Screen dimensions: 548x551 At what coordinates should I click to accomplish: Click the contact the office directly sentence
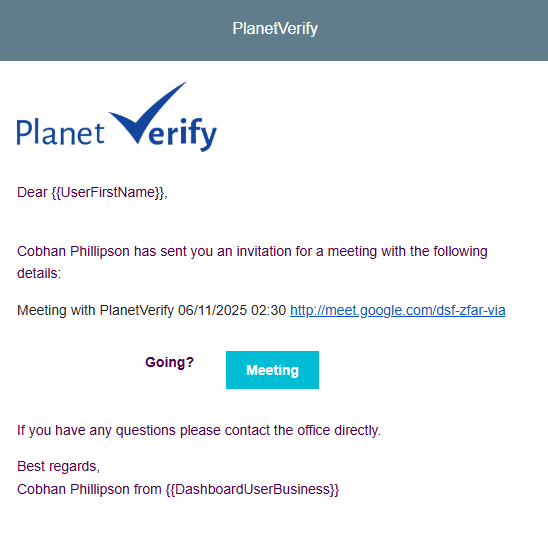(199, 430)
